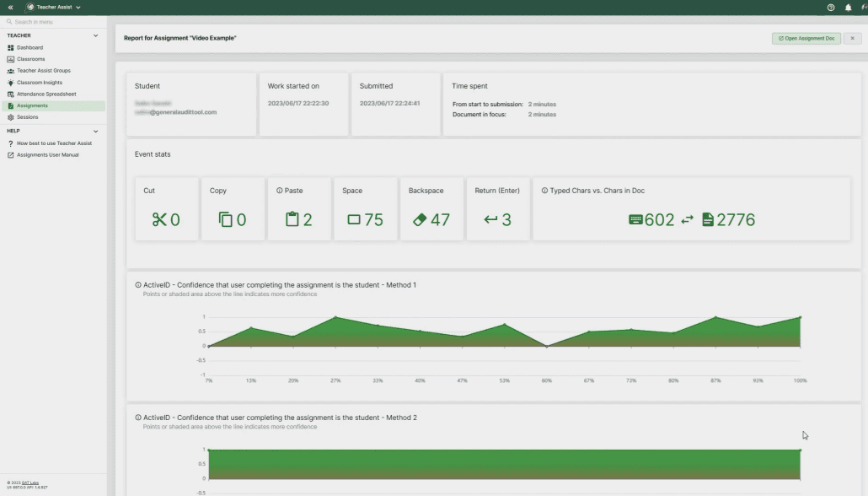The height and width of the screenshot is (496, 868).
Task: Open Teacher Assist Groups menu item
Action: 53,71
